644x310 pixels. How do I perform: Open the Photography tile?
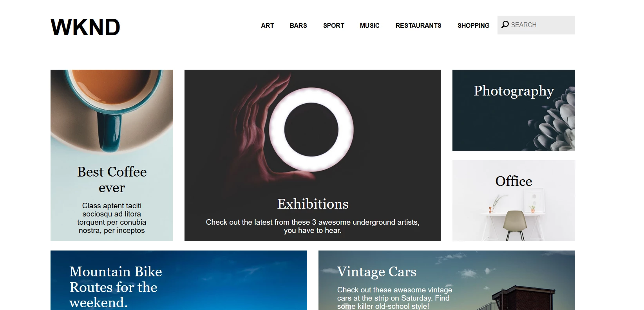point(514,110)
